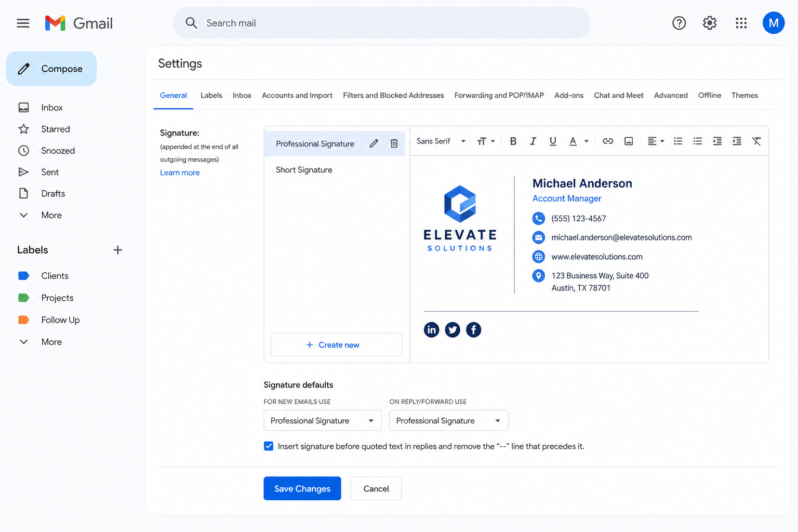This screenshot has height=532, width=798.
Task: Remove formatting from signature text
Action: pyautogui.click(x=756, y=141)
